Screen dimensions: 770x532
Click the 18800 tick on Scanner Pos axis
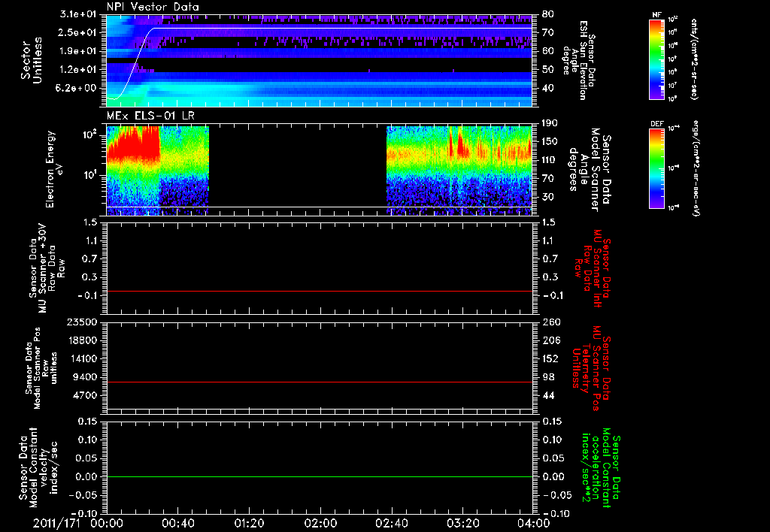tap(81, 340)
